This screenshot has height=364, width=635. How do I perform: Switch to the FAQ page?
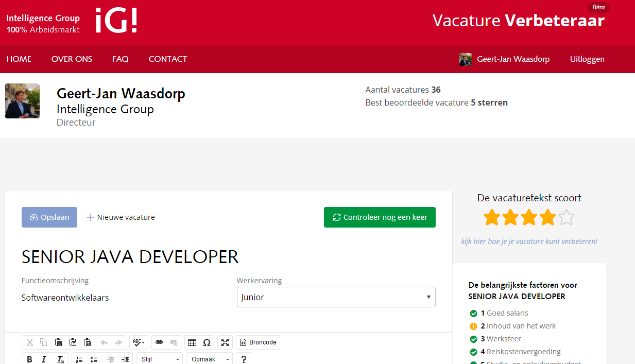click(x=120, y=59)
